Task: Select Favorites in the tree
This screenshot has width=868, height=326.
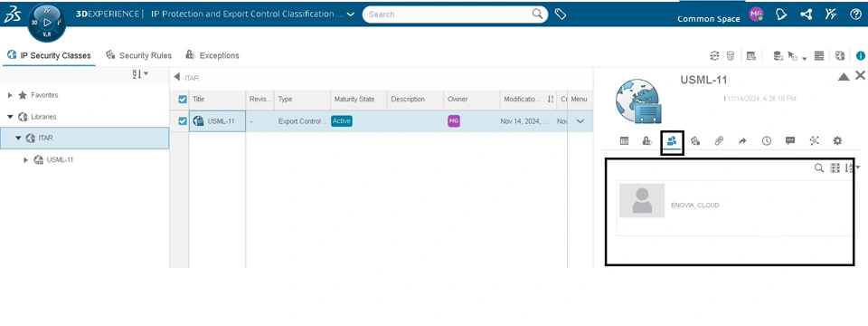Action: click(44, 95)
